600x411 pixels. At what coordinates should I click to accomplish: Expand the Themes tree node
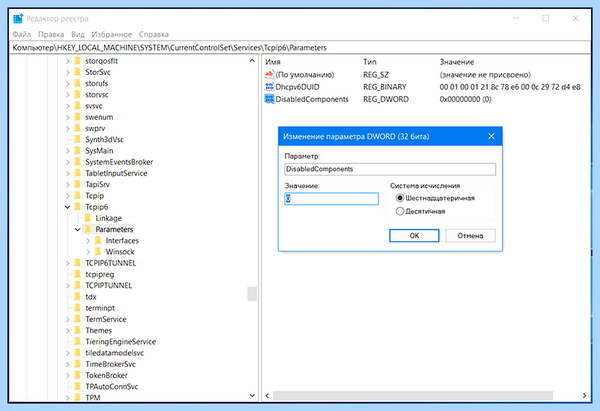pos(67,331)
